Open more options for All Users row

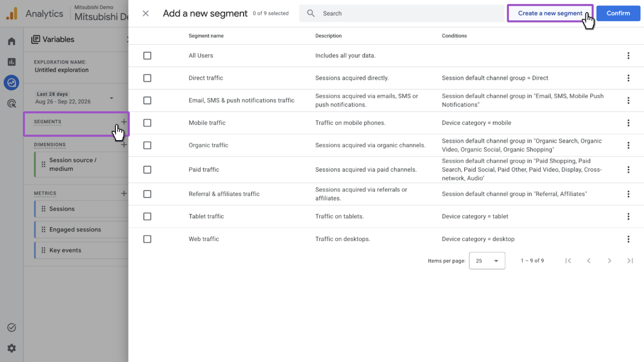628,56
